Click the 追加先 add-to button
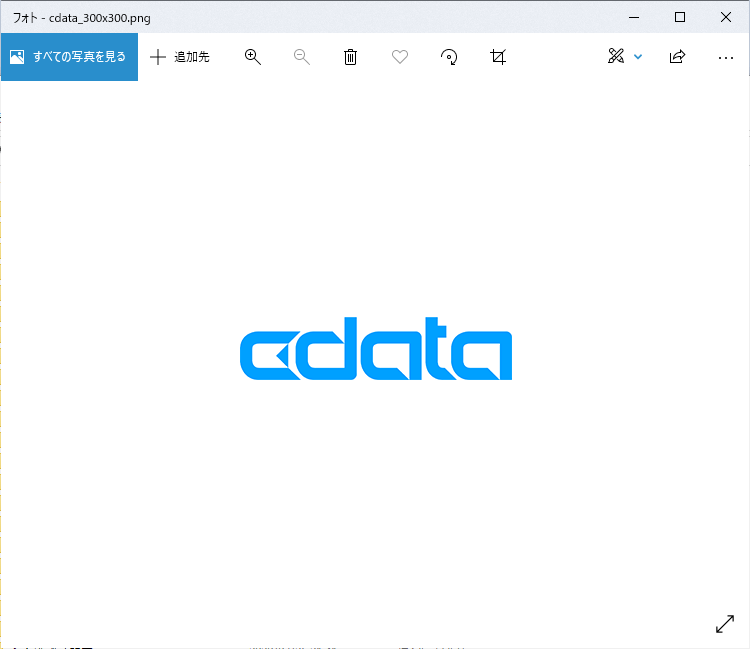The height and width of the screenshot is (649, 750). click(180, 57)
